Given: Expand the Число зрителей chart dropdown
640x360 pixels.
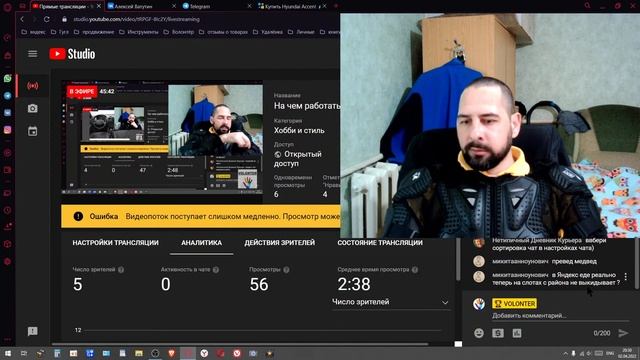Looking at the screenshot, I should 391,302.
